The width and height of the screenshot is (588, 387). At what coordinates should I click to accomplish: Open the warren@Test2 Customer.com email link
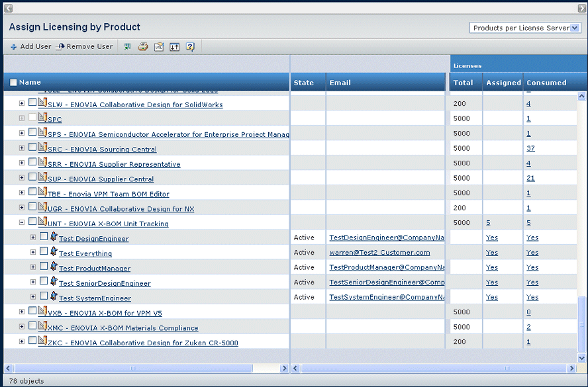[x=379, y=253]
